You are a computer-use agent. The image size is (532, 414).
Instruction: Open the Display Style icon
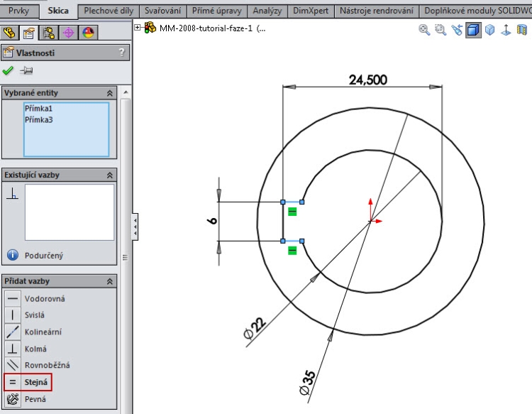coord(506,30)
